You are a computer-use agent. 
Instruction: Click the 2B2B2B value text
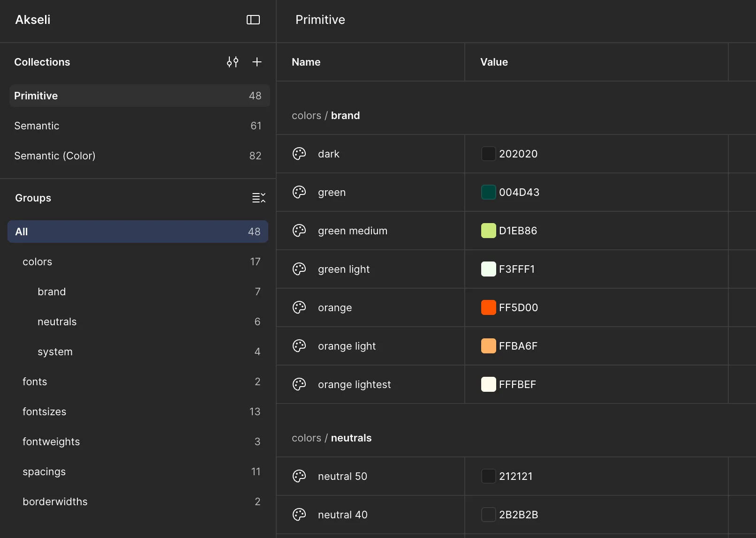coord(519,515)
